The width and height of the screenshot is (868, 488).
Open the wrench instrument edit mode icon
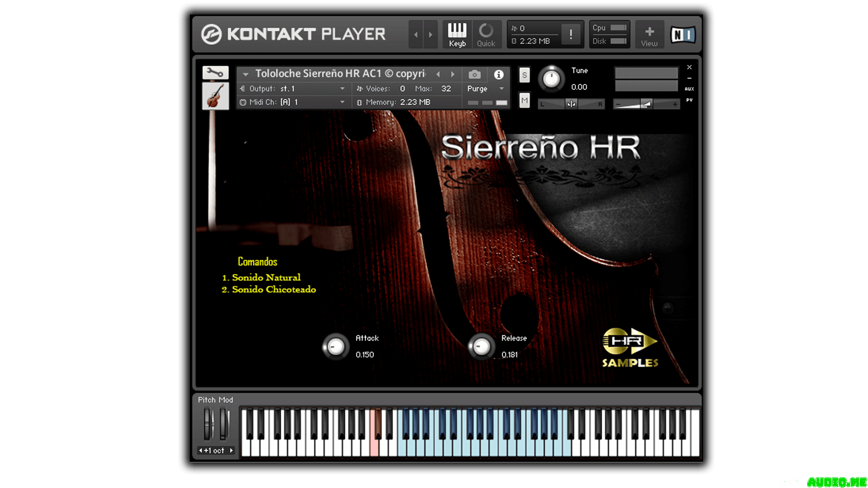pos(215,72)
